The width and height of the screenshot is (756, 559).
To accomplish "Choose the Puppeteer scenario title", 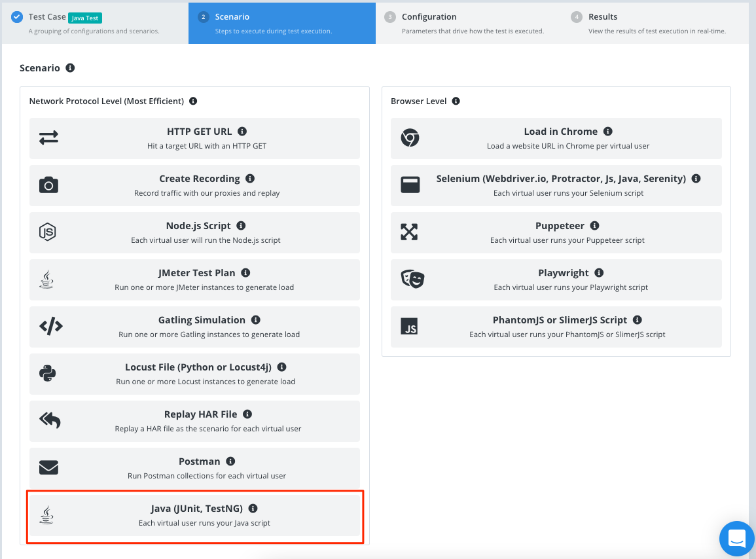I will coord(560,226).
